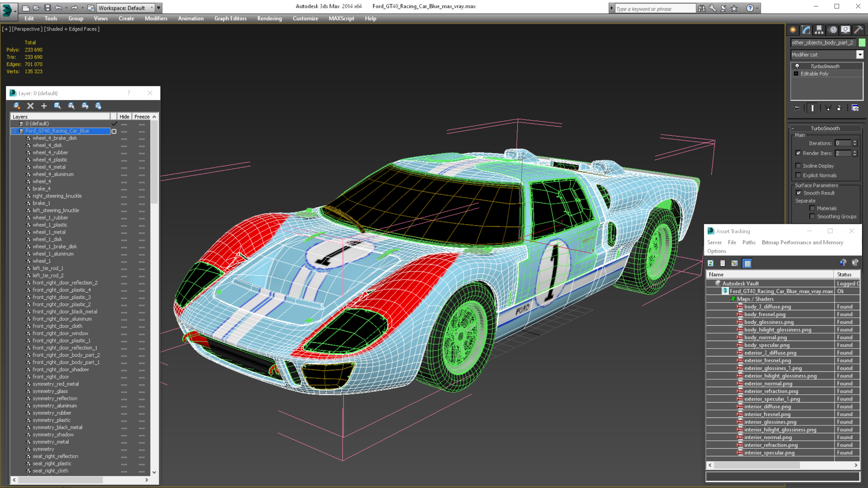
Task: Open the Hierarchy command panel tab
Action: pyautogui.click(x=819, y=30)
